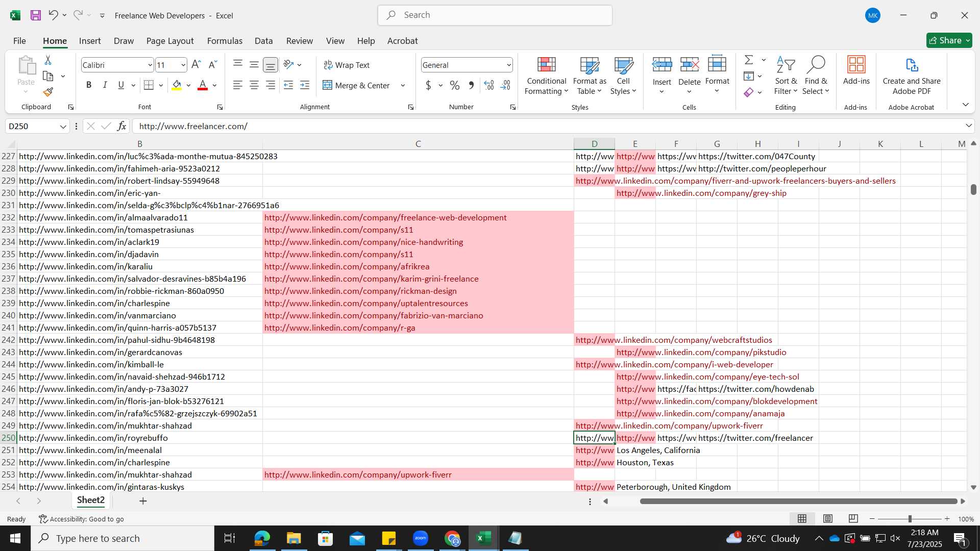
Task: Expand the Merge & Center options arrow
Action: [x=403, y=85]
